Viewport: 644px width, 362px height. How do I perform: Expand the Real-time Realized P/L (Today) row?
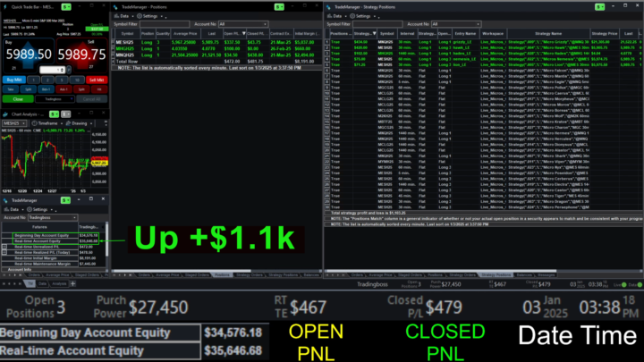coord(4,252)
